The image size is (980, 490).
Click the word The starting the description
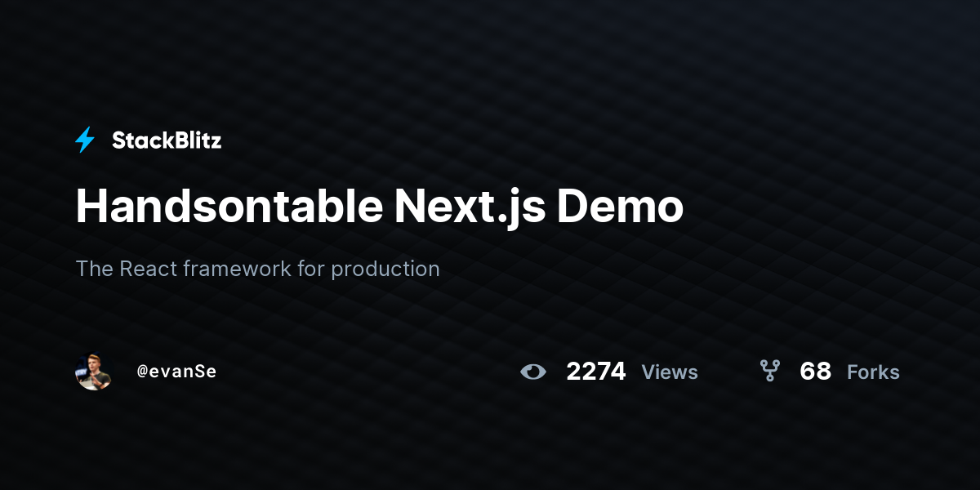click(95, 269)
